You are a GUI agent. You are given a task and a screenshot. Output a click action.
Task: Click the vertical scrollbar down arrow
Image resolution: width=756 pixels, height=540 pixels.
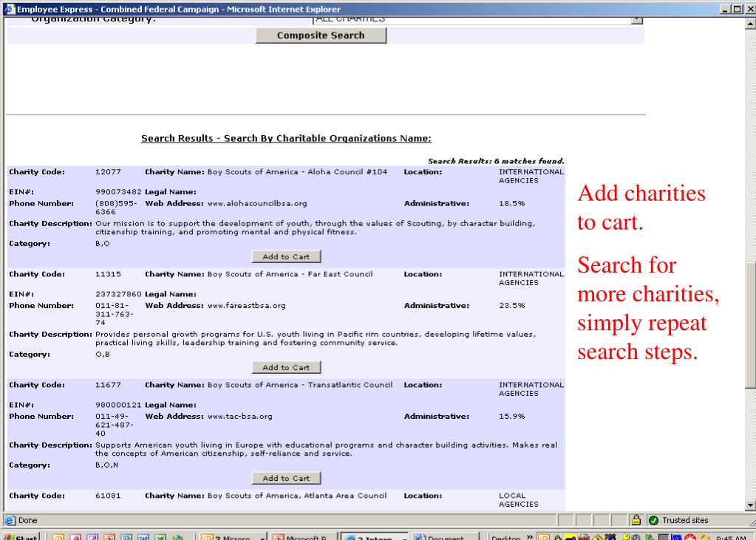point(750,505)
